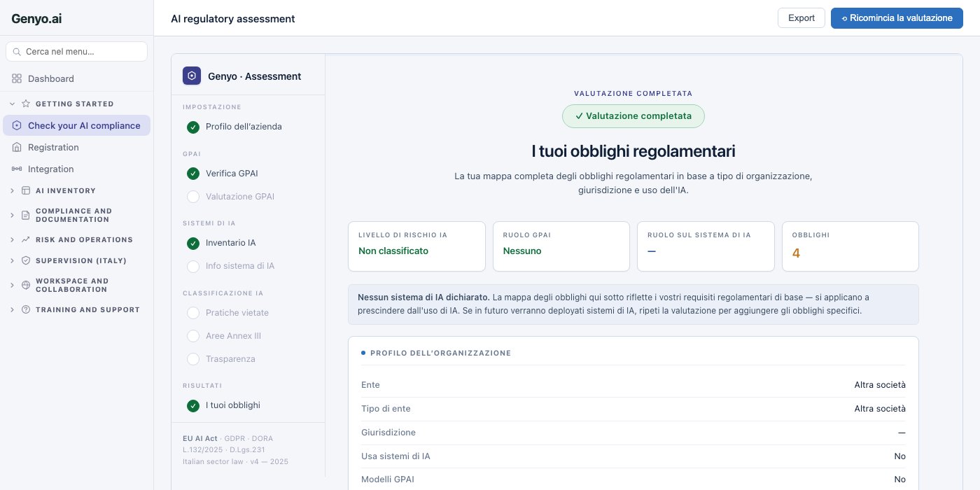Click the AI Inventory table icon
The image size is (980, 490).
[26, 190]
